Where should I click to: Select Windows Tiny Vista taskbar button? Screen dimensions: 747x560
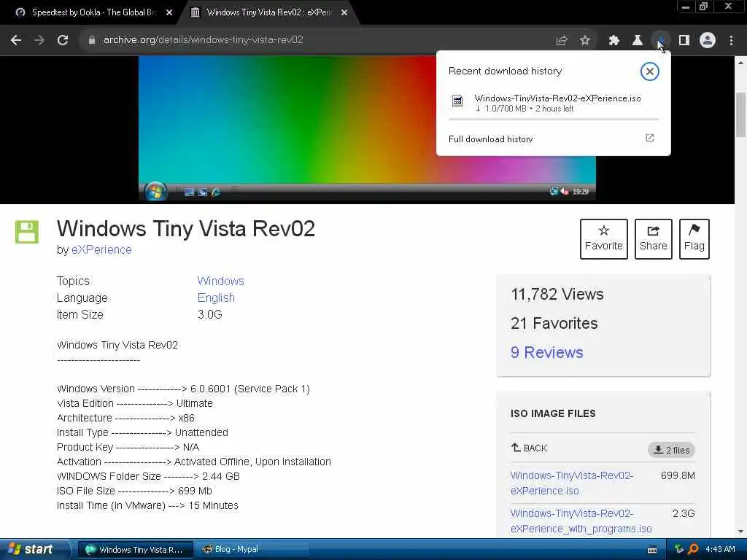(x=135, y=550)
